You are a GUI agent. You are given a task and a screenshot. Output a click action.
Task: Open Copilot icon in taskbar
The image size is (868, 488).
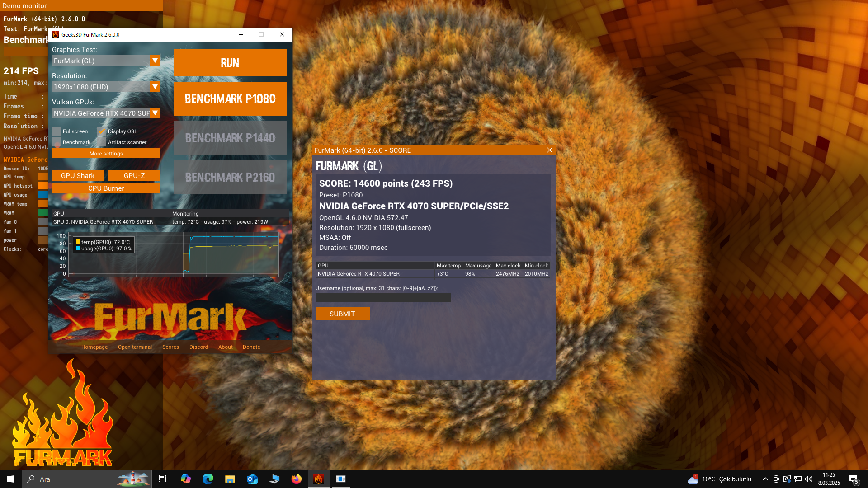click(x=186, y=479)
